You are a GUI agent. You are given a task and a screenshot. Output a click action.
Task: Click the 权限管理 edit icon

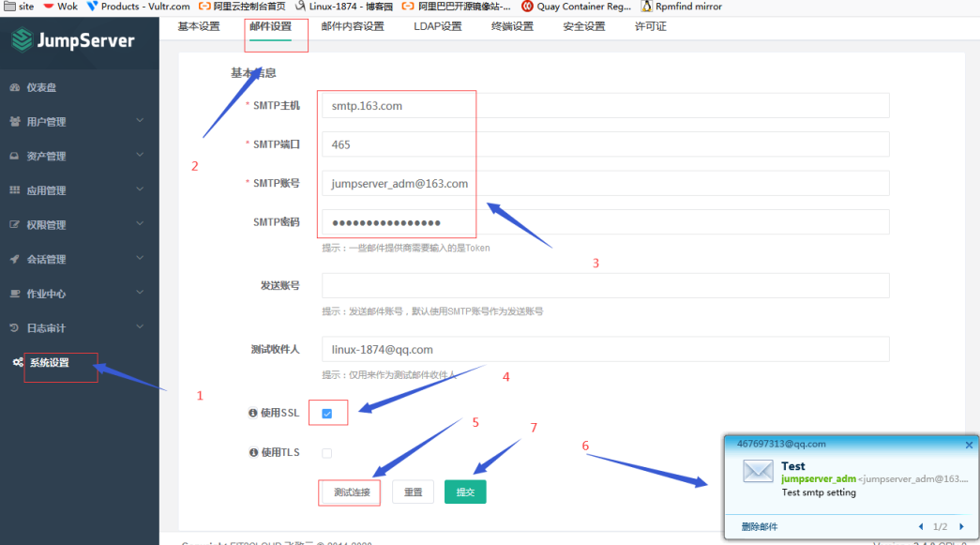pos(14,225)
